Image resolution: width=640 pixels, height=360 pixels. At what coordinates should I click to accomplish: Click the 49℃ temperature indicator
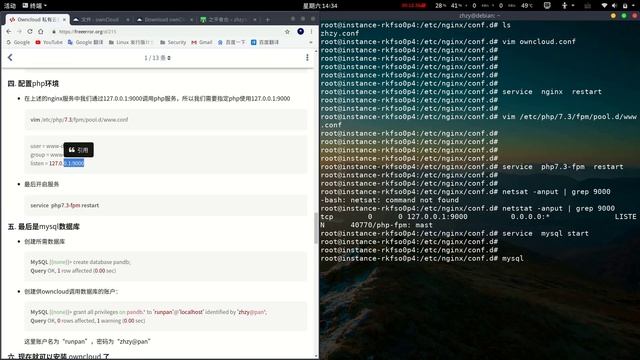point(527,6)
